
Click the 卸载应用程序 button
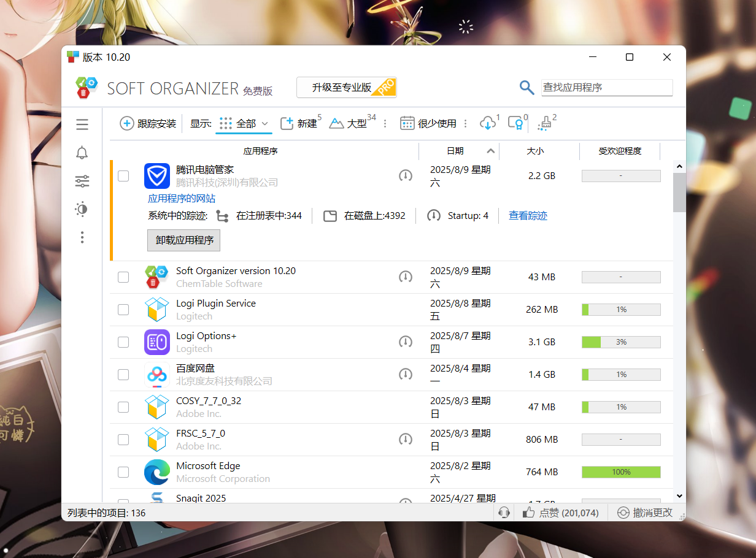coord(184,240)
